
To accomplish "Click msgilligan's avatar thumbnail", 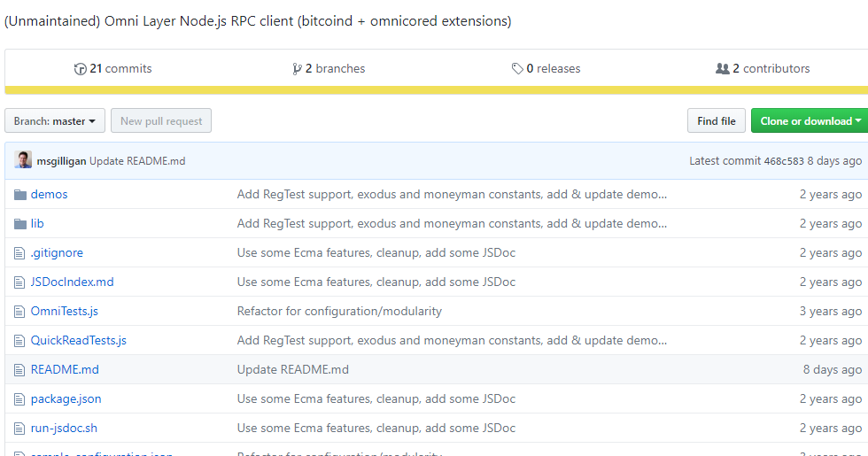I will tap(23, 160).
